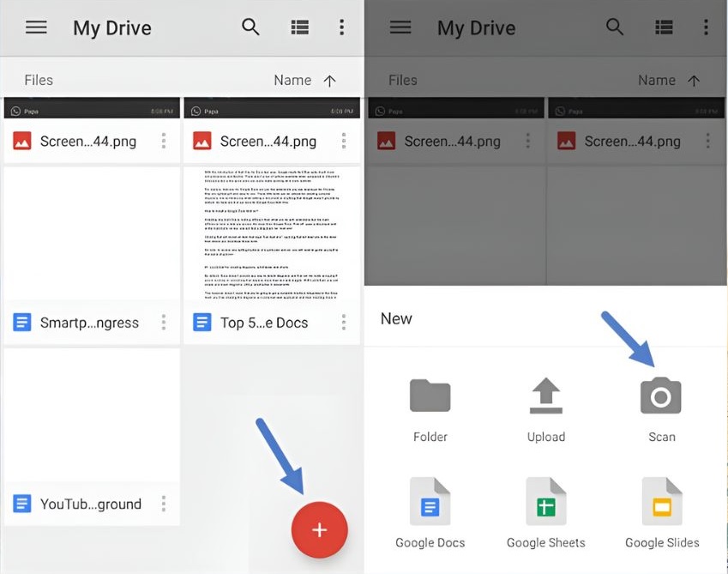Open the Files tab
This screenshot has height=574, width=728.
[x=38, y=80]
